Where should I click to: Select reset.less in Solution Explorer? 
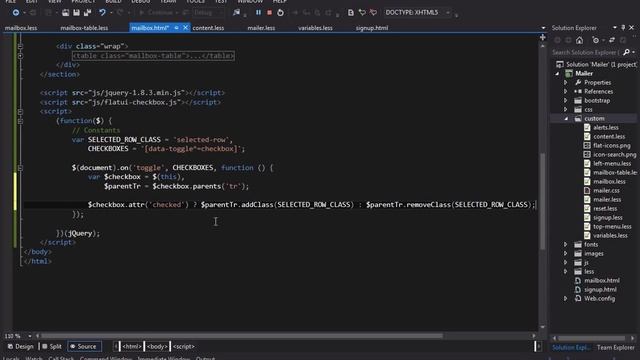point(605,208)
